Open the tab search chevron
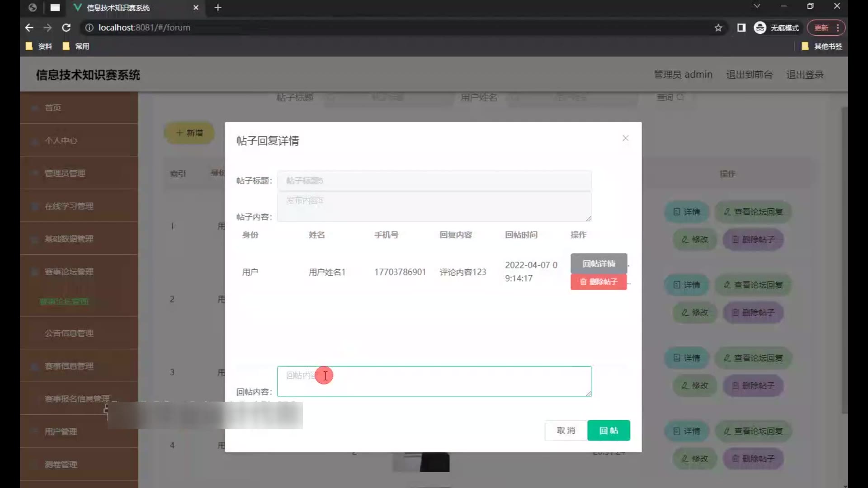 [757, 6]
